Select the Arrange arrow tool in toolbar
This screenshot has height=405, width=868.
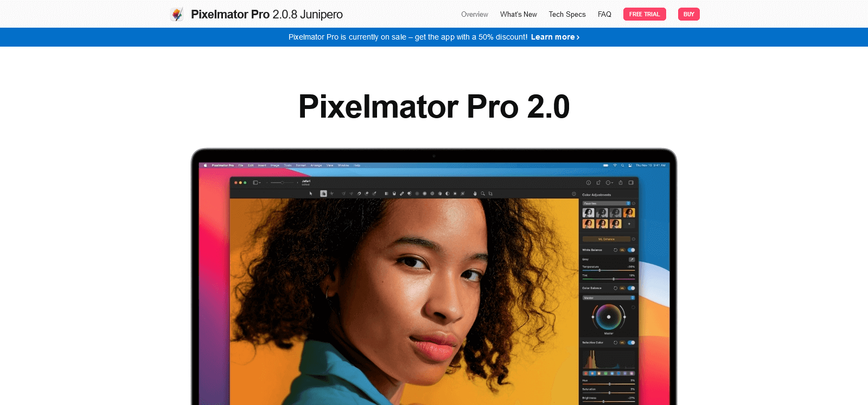(x=311, y=194)
